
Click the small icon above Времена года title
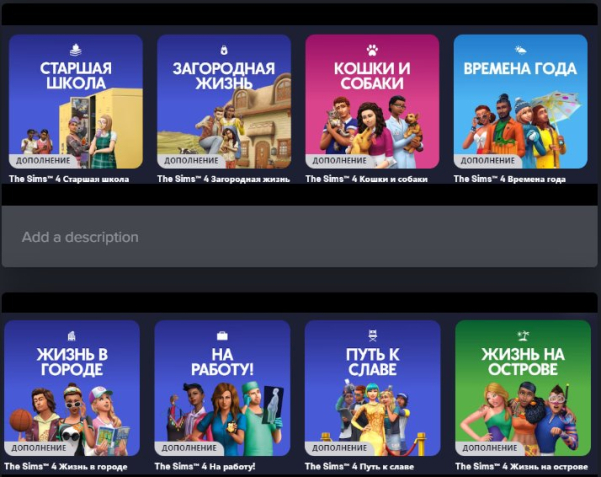pyautogui.click(x=520, y=48)
